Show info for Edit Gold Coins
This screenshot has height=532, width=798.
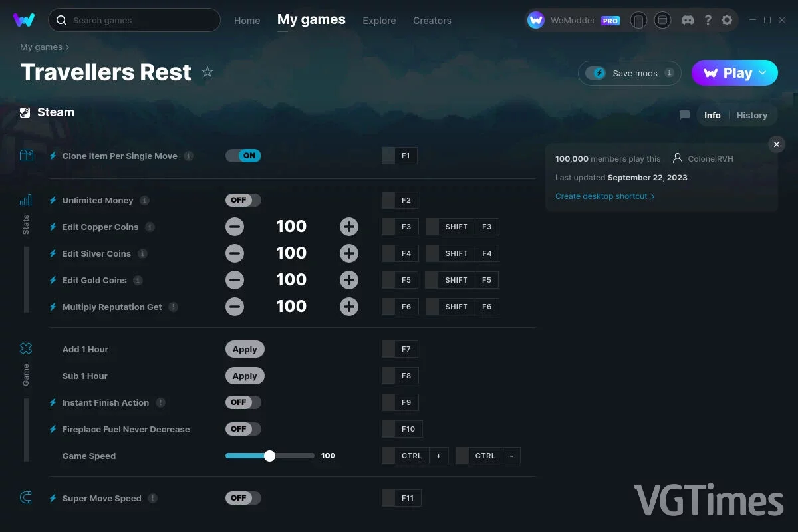point(138,280)
